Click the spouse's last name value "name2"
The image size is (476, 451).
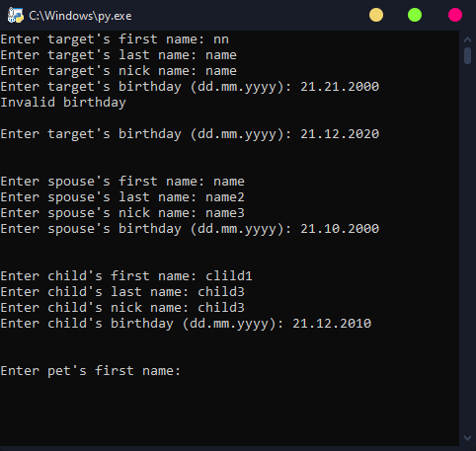click(225, 197)
